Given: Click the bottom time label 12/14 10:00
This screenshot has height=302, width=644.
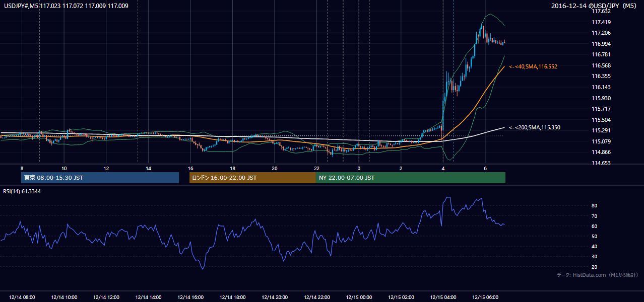Looking at the screenshot, I should 64,297.
